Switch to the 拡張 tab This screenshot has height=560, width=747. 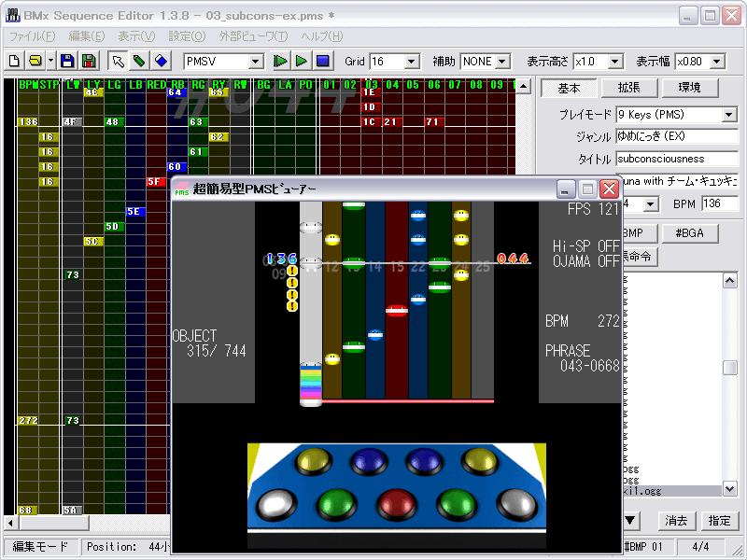coord(628,88)
